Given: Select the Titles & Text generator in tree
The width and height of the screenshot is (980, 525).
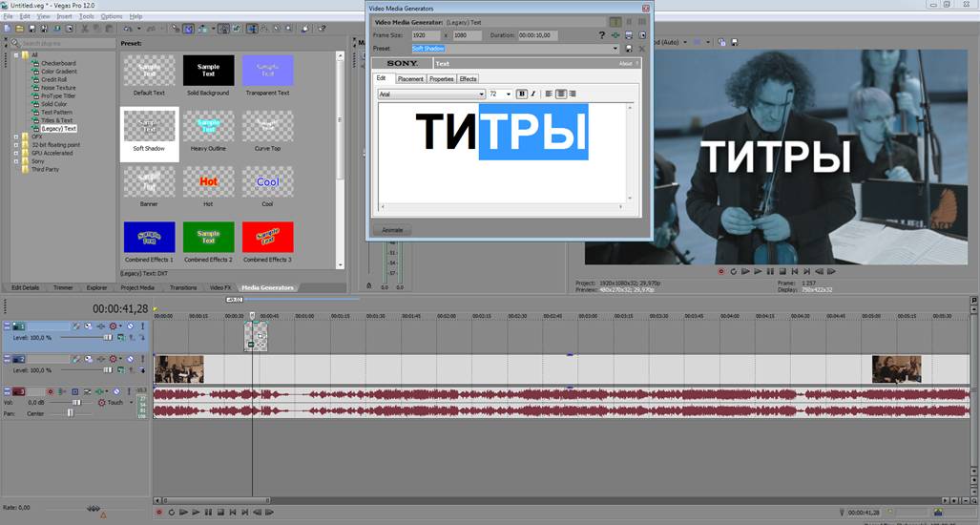Looking at the screenshot, I should [x=57, y=120].
